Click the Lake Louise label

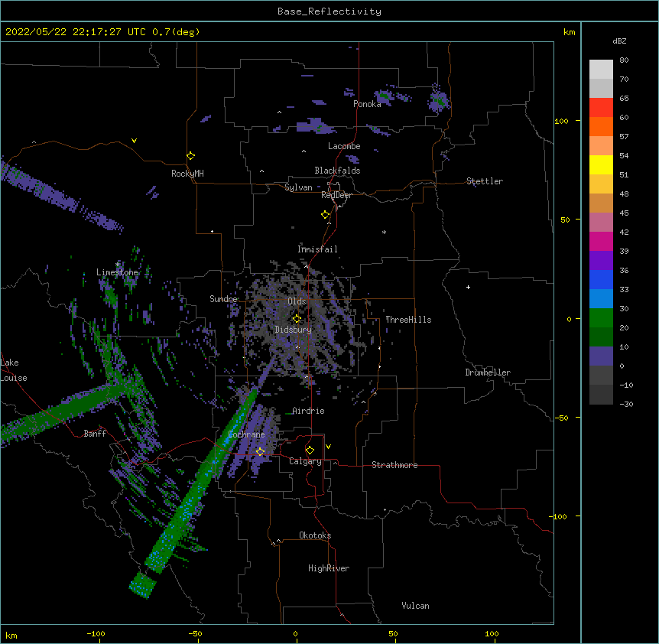tap(14, 370)
